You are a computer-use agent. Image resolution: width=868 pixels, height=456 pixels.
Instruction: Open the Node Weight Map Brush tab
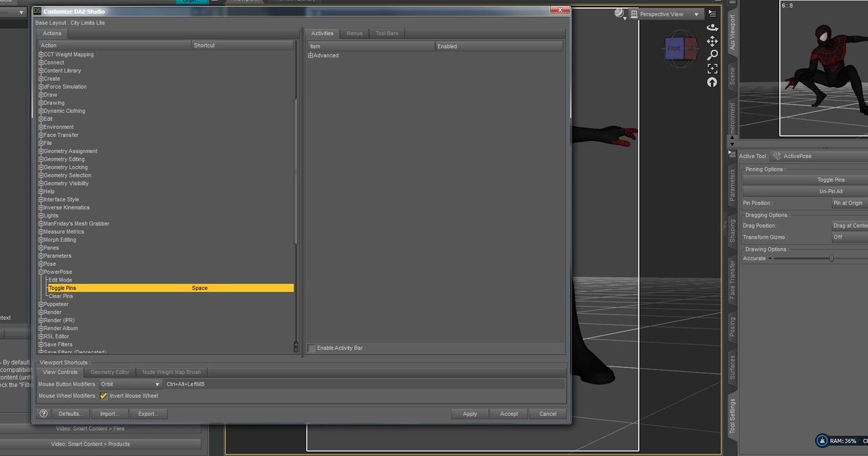click(x=172, y=372)
